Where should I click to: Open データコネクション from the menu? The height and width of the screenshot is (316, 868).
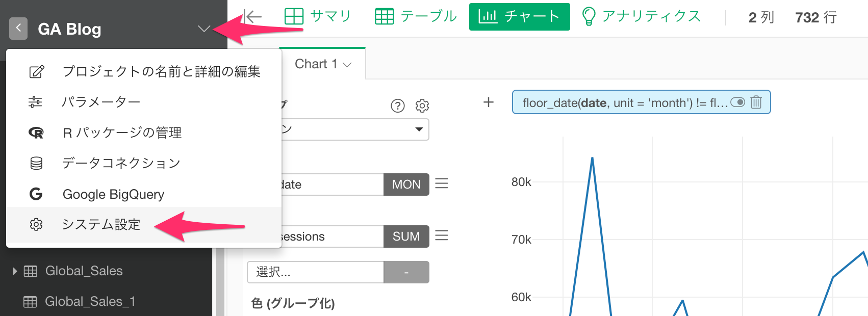pyautogui.click(x=144, y=163)
